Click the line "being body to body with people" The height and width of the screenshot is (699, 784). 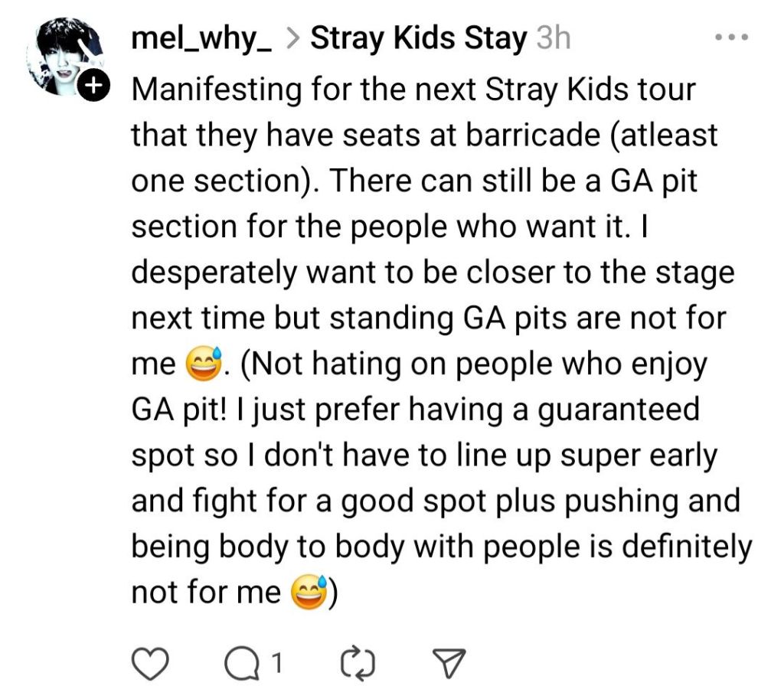click(x=441, y=547)
